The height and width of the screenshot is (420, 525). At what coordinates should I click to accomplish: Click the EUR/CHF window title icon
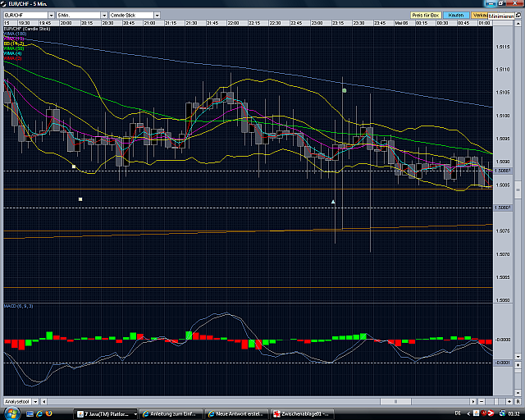click(5, 4)
